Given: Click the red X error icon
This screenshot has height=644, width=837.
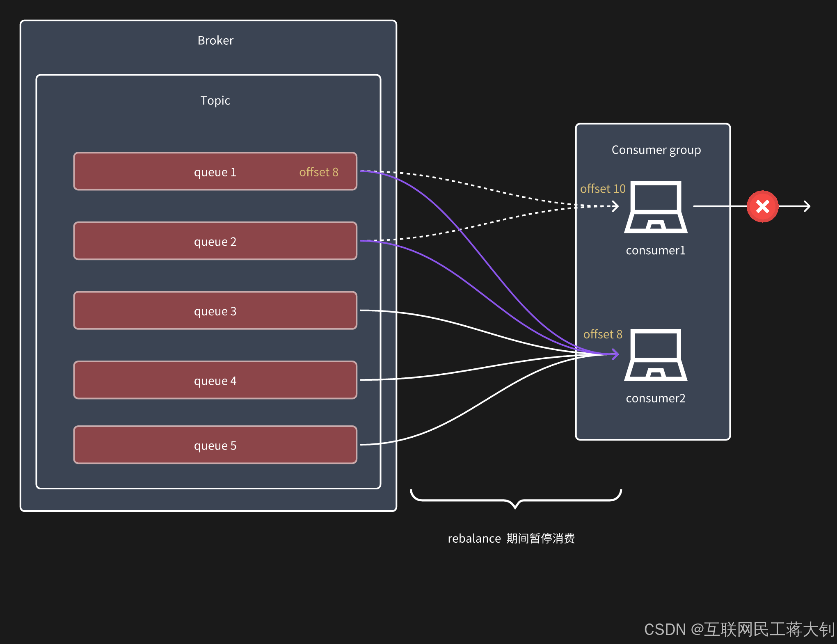Looking at the screenshot, I should (762, 206).
